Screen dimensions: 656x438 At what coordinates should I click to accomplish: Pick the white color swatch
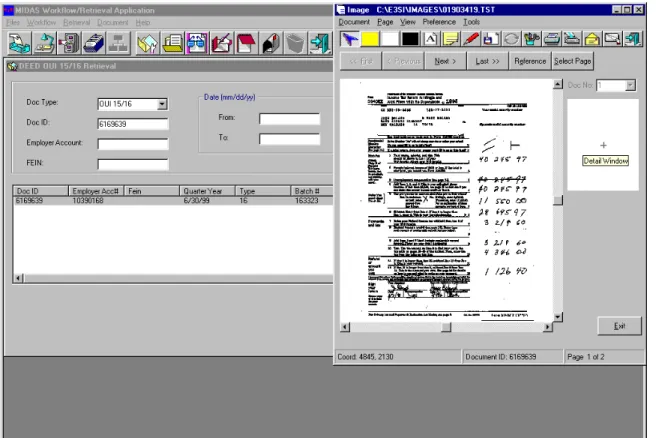(x=390, y=39)
